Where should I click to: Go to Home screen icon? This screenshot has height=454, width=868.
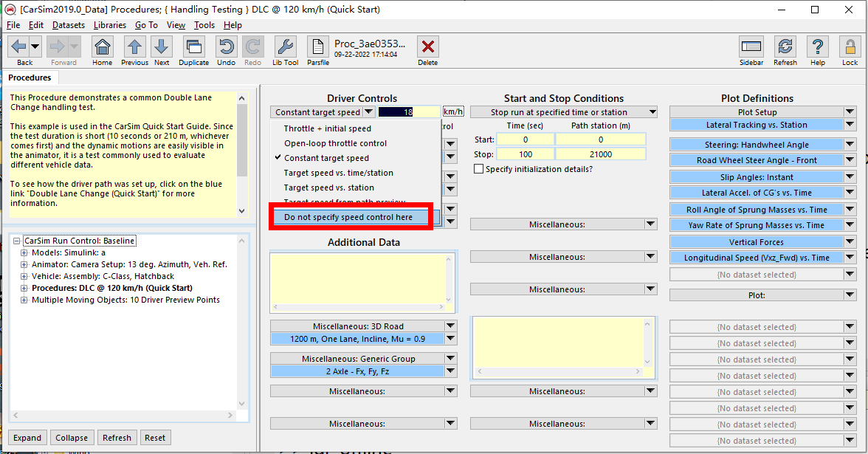coord(103,47)
